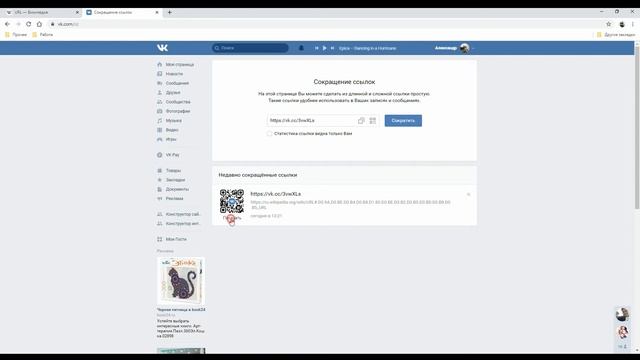
Task: Play the Dancing in a Hurricane track
Action: point(324,48)
